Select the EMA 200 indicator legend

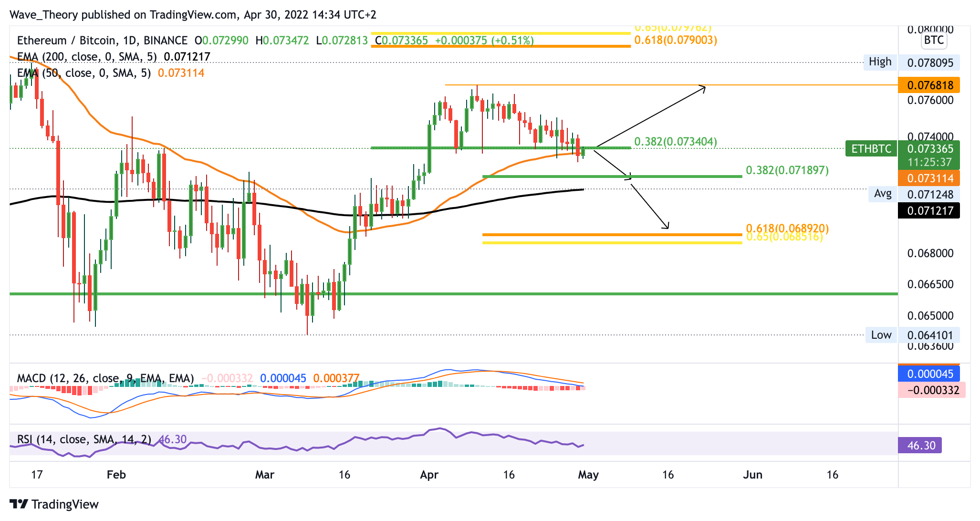86,57
